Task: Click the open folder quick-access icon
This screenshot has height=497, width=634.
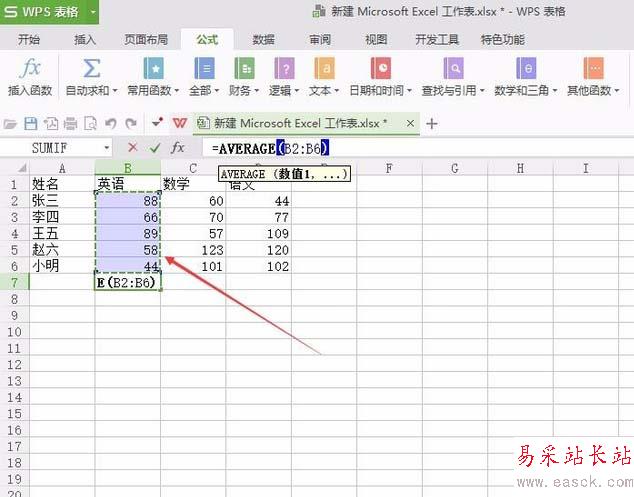Action: click(10, 123)
